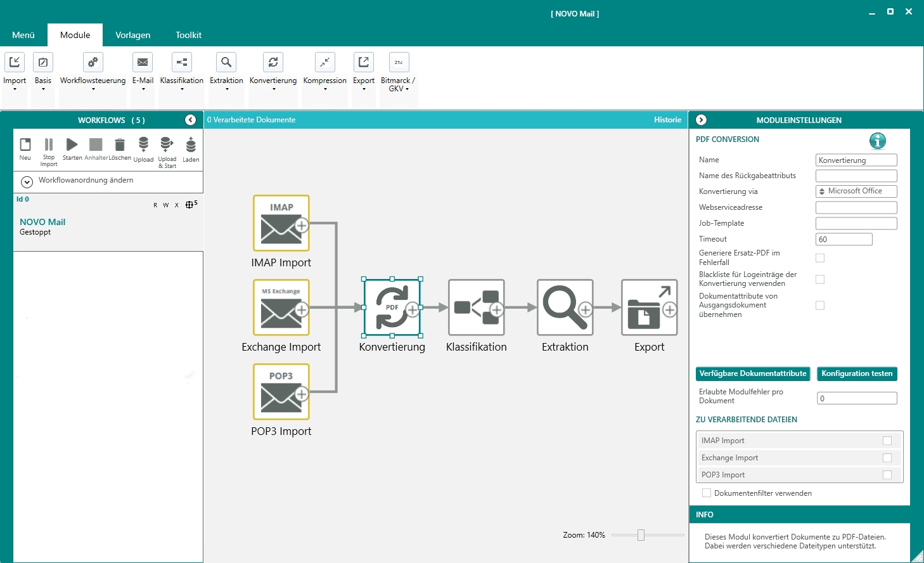
Task: Click the '0 Verarbeitete Dokumente' status text
Action: [252, 120]
